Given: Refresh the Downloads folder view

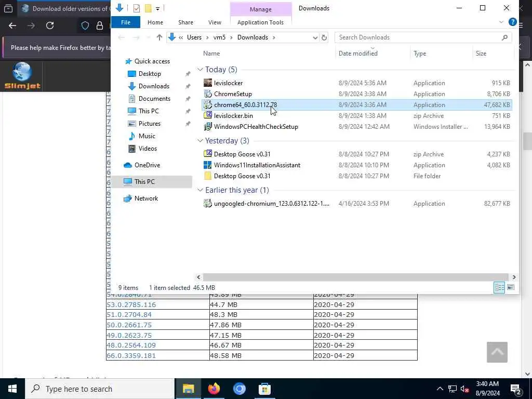Looking at the screenshot, I should point(324,37).
